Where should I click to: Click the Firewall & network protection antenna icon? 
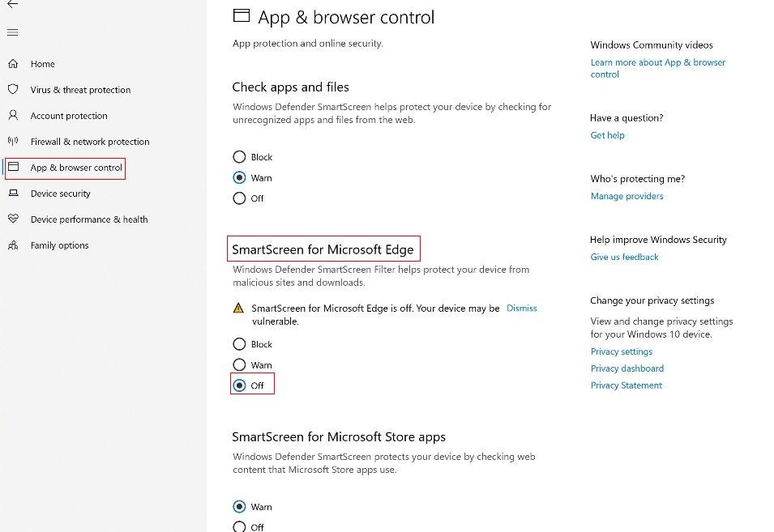[x=13, y=142]
